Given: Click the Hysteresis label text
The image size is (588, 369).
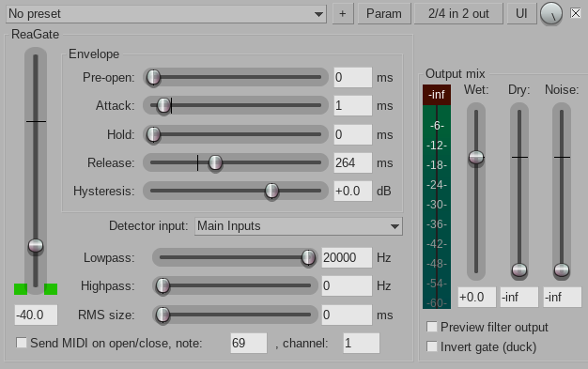Looking at the screenshot, I should (x=104, y=191).
